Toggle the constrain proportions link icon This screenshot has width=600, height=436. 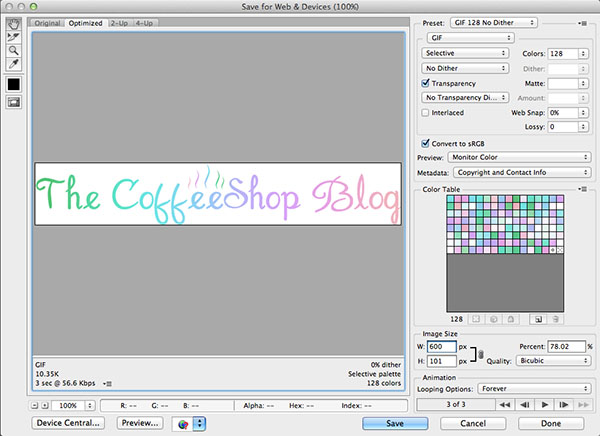(481, 354)
